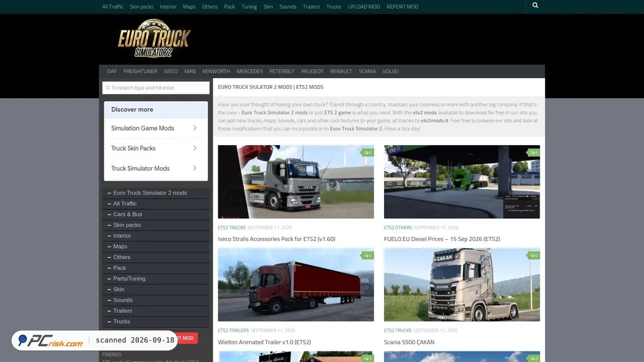Open Others in top menu
The width and height of the screenshot is (644, 362).
tap(210, 6)
